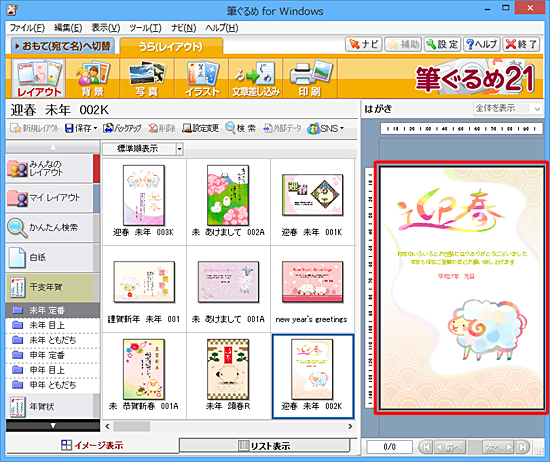Click the ナビ navigation button
This screenshot has height=462, width=550.
363,45
